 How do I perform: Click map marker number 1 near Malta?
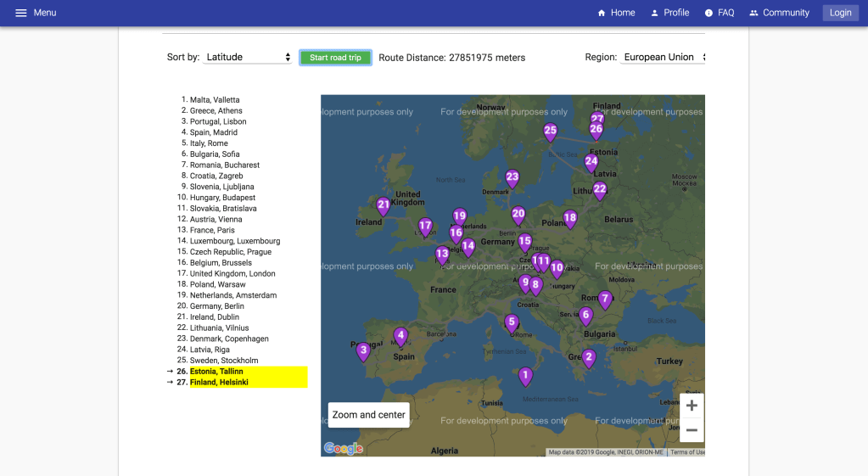[525, 375]
